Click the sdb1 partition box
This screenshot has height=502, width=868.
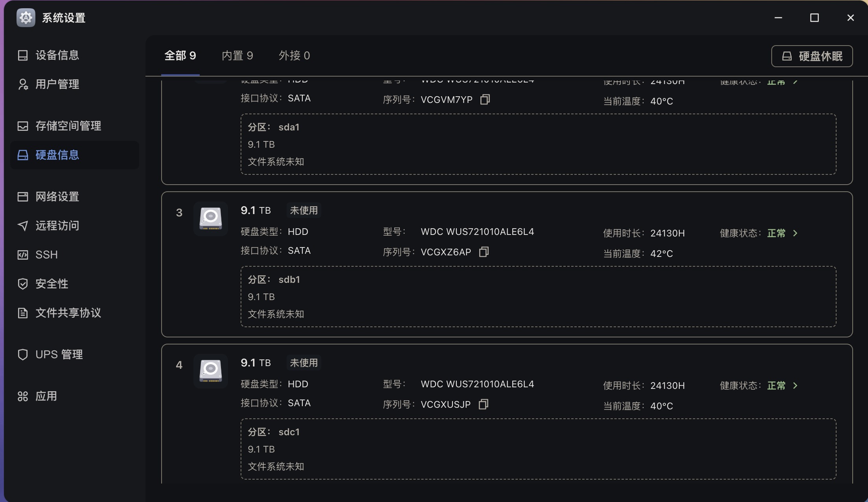[538, 297]
